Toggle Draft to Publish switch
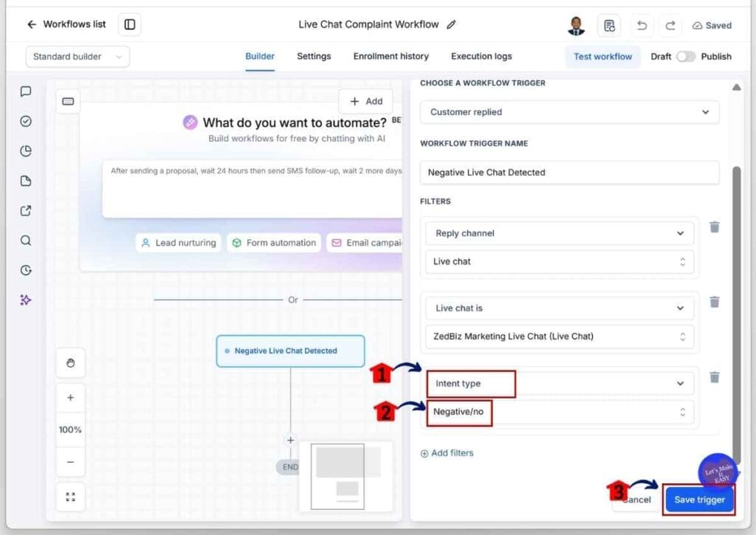This screenshot has height=535, width=756. point(686,57)
